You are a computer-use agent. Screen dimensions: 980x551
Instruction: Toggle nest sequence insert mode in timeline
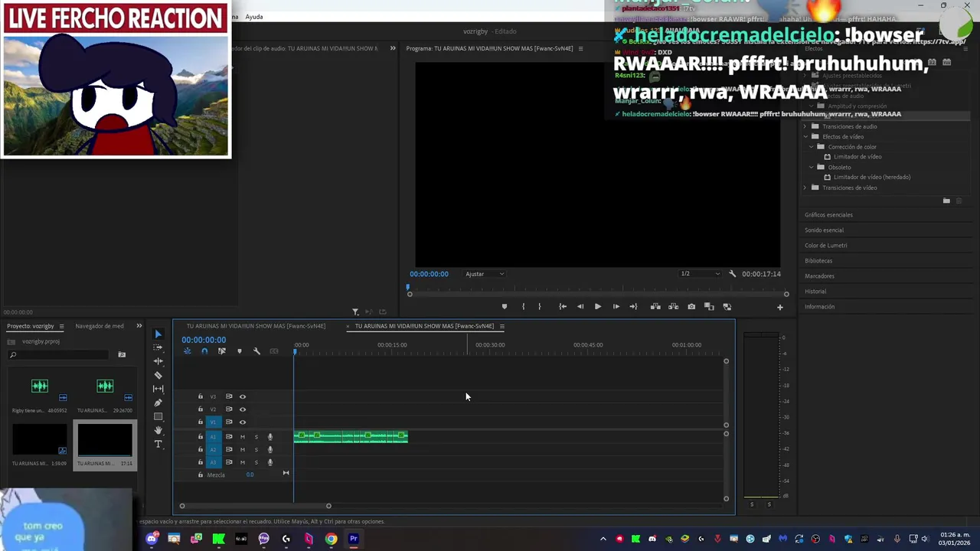187,351
